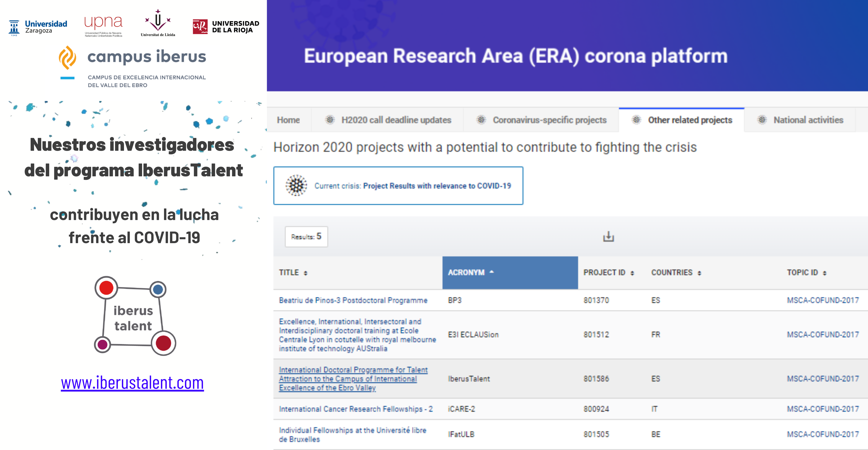Viewport: 868px width, 450px height.
Task: Click project ID 800924
Action: 596,409
